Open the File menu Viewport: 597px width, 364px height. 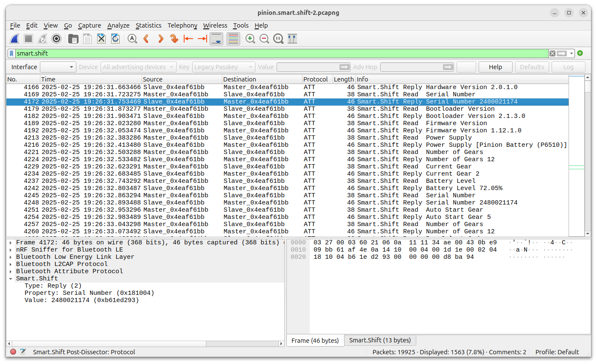point(15,25)
